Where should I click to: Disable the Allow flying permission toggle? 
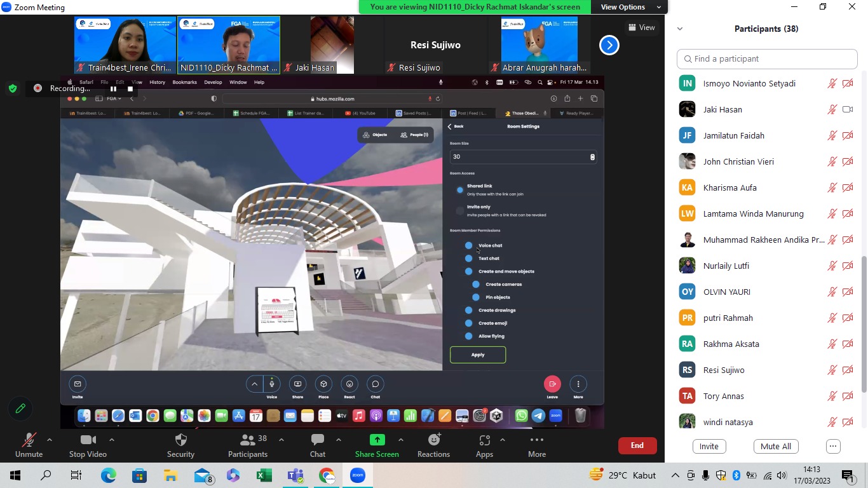click(469, 336)
